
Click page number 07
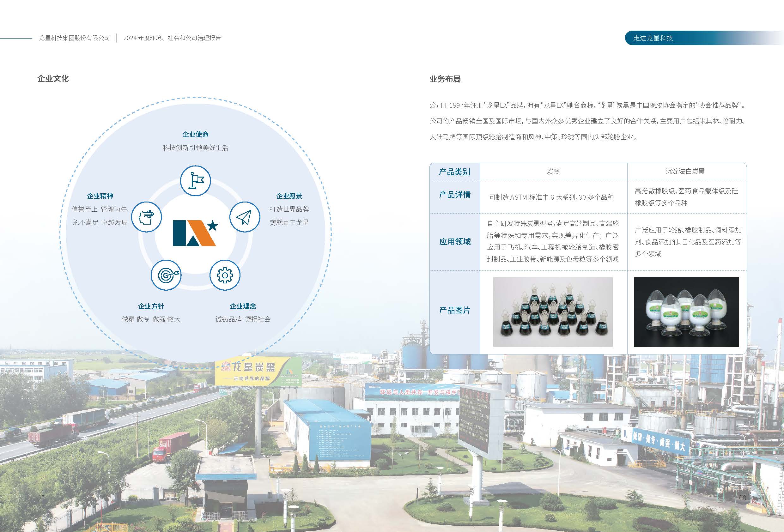tap(41, 498)
